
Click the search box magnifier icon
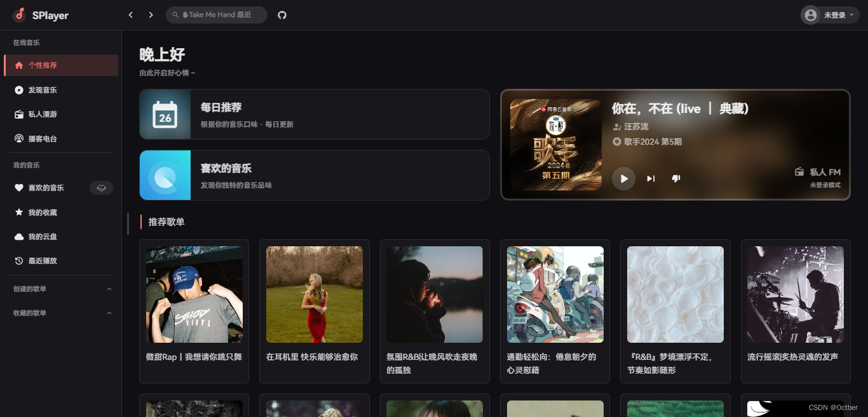pos(175,15)
